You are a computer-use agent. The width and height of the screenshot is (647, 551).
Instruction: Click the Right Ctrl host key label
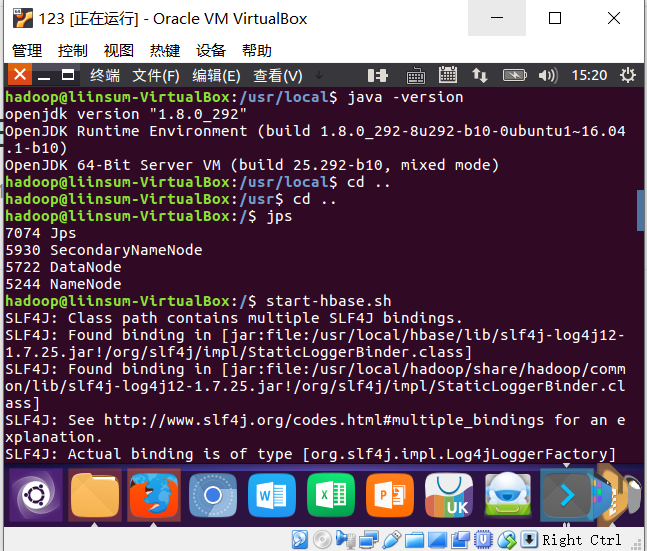click(x=581, y=540)
